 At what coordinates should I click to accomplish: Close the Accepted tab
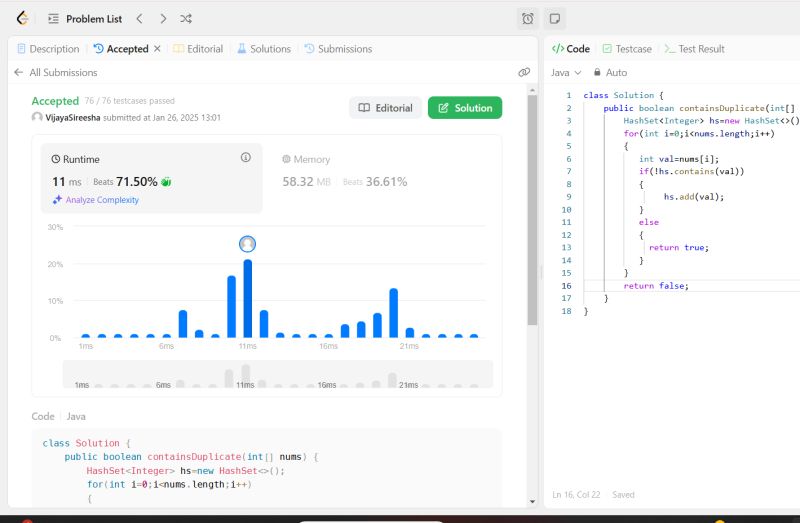157,48
